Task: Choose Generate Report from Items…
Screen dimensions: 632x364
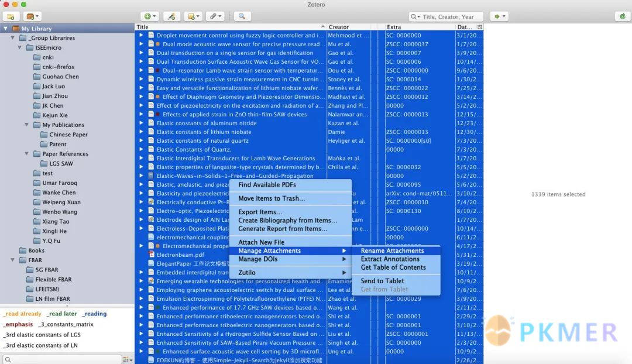Action: (290, 229)
